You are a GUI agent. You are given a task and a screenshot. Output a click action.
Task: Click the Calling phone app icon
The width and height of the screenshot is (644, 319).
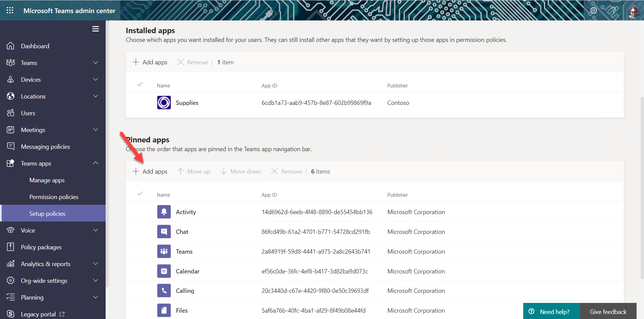point(164,291)
